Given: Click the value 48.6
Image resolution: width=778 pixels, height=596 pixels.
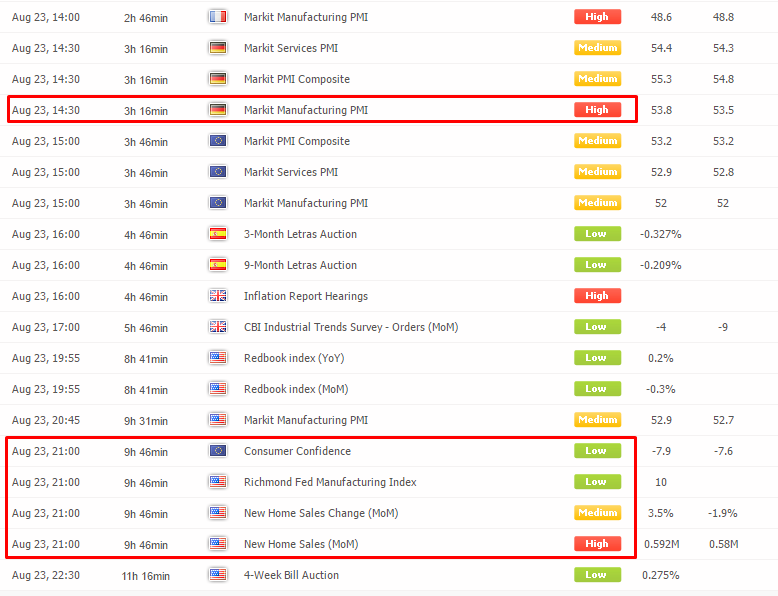Looking at the screenshot, I should coord(661,17).
